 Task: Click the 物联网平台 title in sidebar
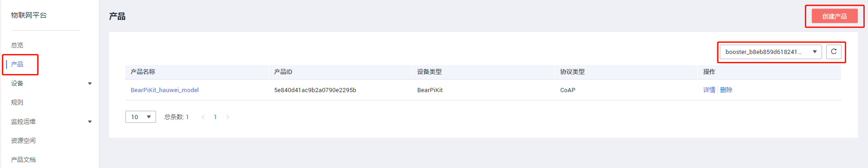point(29,15)
